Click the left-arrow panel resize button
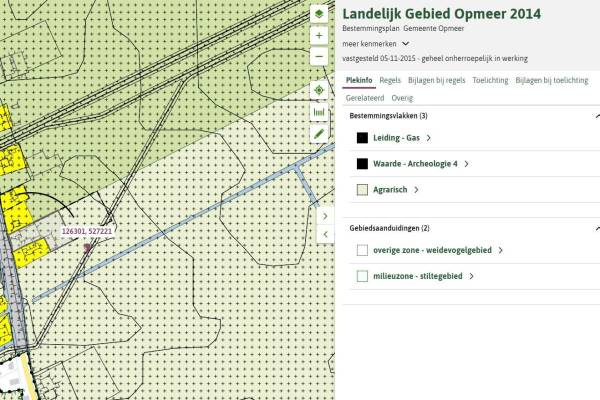This screenshot has height=400, width=600. coord(325,234)
